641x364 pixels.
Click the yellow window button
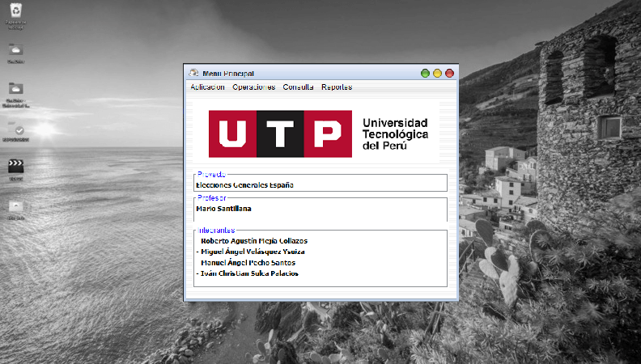pyautogui.click(x=437, y=74)
